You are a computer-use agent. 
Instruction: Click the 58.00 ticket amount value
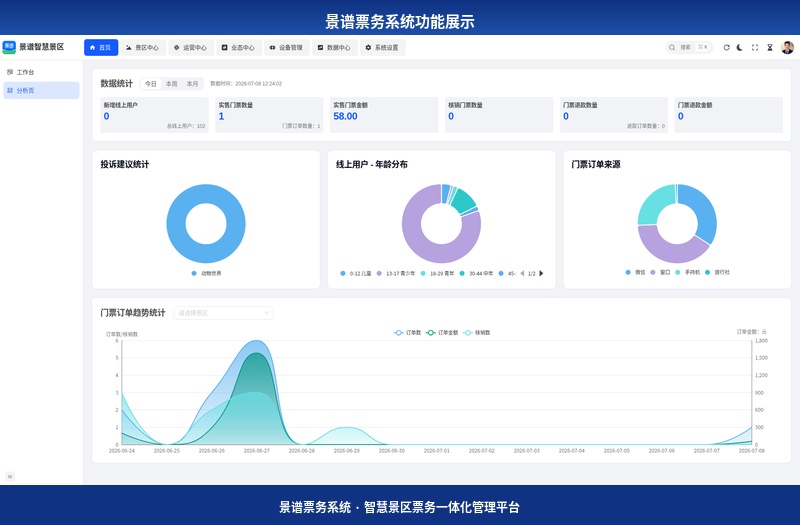click(345, 116)
